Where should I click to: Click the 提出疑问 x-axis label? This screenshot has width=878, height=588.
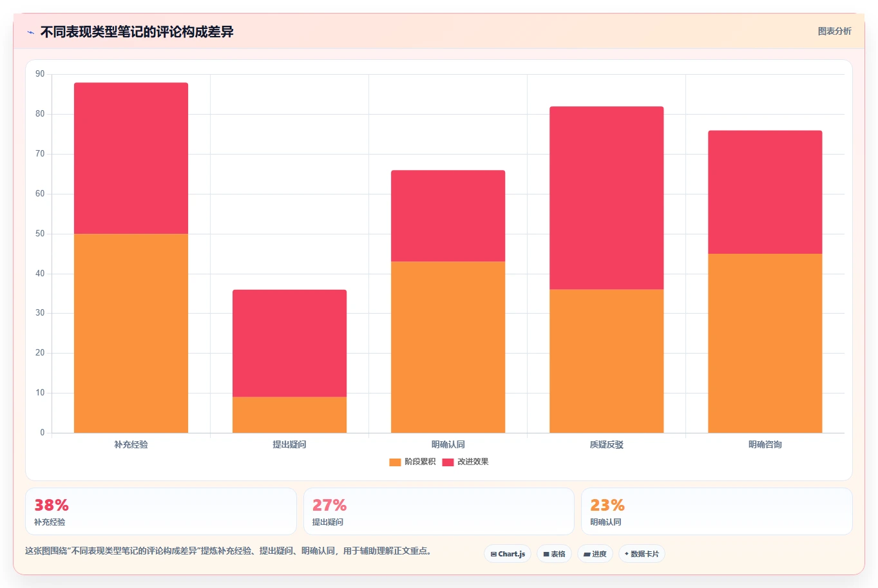[x=289, y=444]
